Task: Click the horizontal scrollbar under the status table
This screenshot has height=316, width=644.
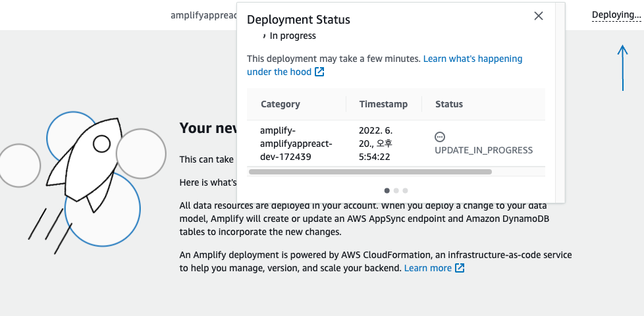Action: 370,172
